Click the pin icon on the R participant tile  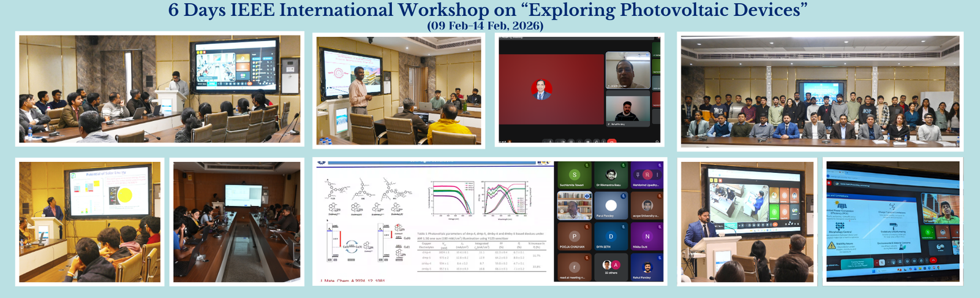tap(638, 175)
